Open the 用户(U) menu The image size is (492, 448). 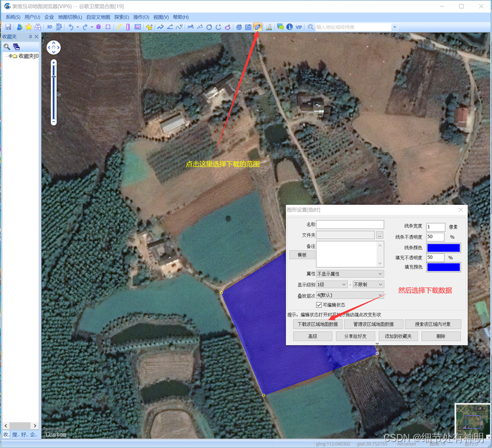click(x=32, y=17)
